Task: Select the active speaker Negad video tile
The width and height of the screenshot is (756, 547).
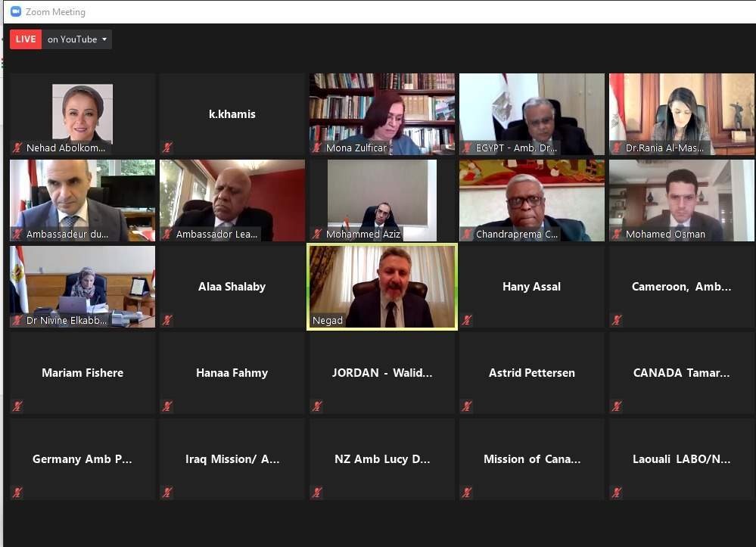Action: 382,287
